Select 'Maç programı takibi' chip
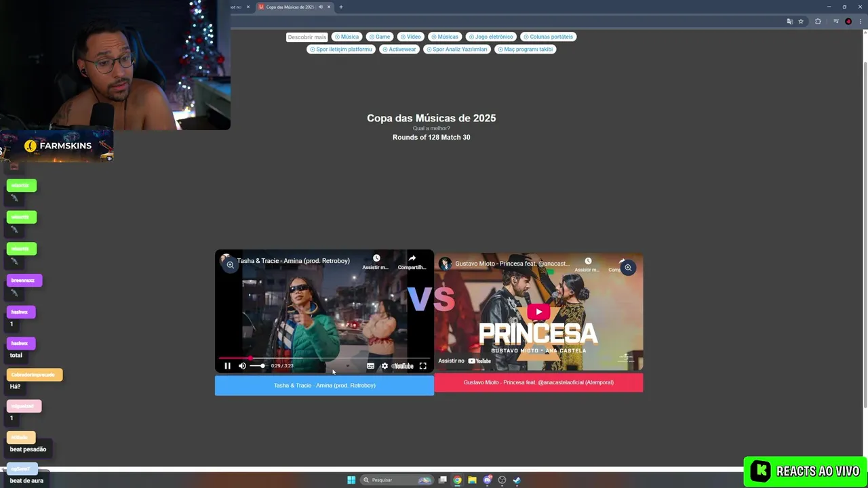The image size is (868, 488). tap(526, 49)
